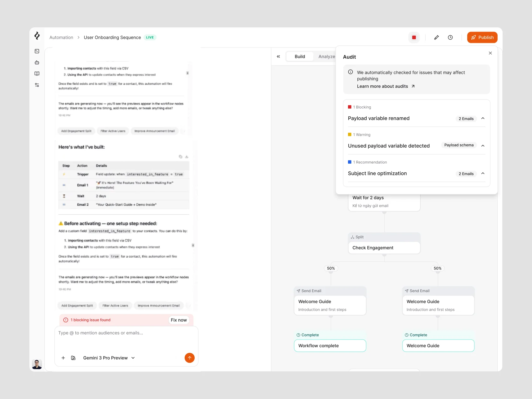Image resolution: width=532 pixels, height=399 pixels.
Task: Open the Gemini 3 Pro Preview model dropdown
Action: [109, 358]
